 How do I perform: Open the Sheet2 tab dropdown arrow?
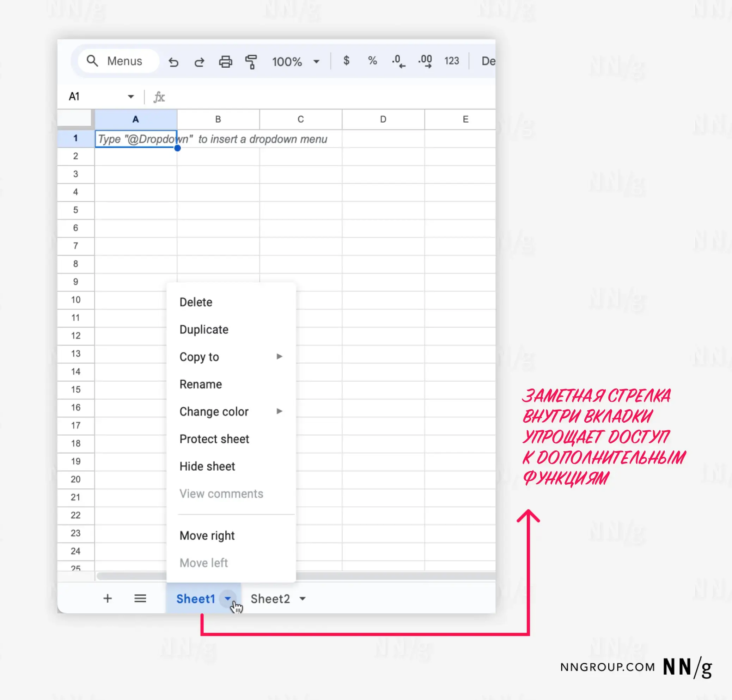tap(303, 598)
